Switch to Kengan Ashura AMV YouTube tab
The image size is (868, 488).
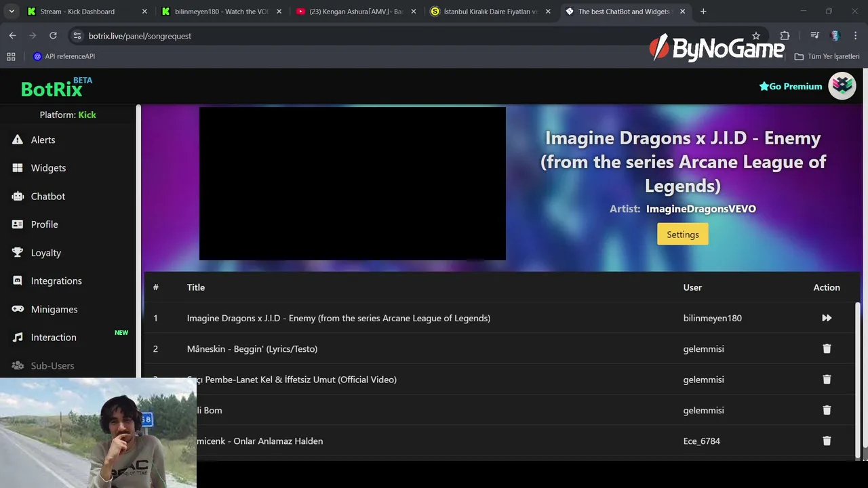[355, 12]
